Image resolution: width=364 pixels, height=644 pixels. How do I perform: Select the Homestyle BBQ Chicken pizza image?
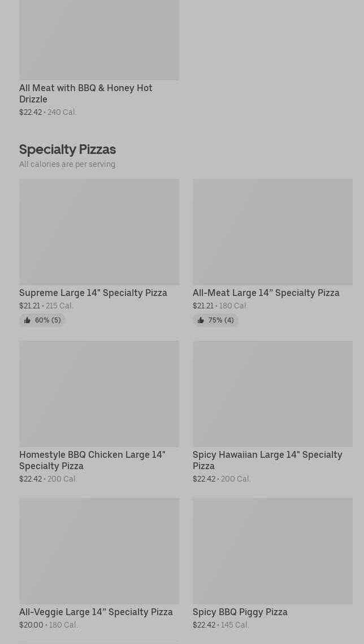[99, 393]
